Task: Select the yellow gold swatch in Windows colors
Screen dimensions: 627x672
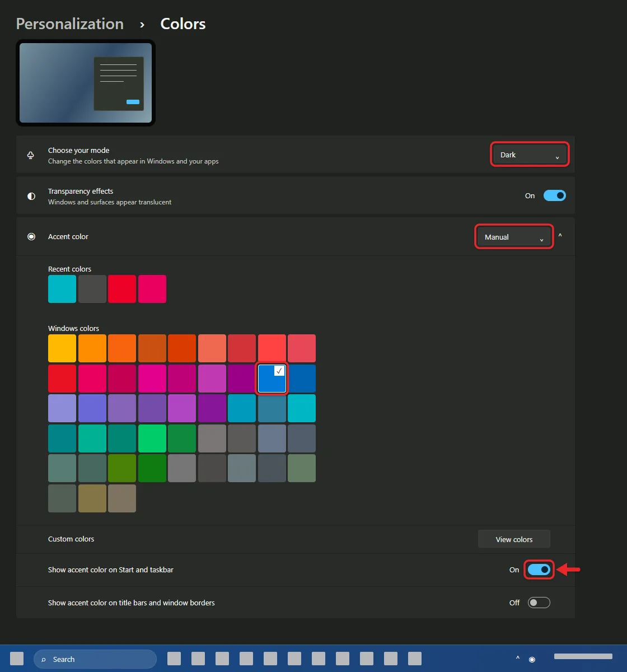Action: (x=62, y=348)
